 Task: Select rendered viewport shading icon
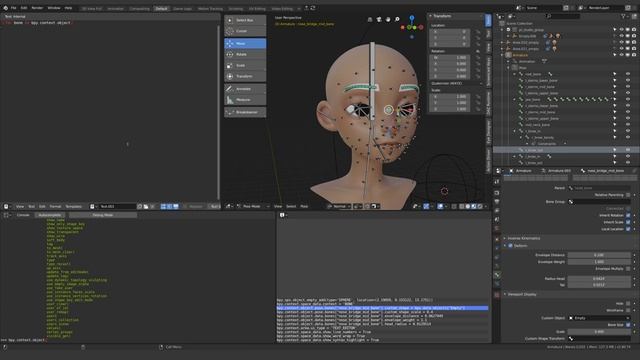tap(480, 207)
